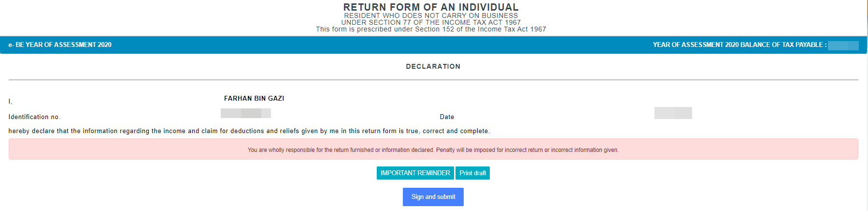Screen dimensions: 868x211
Task: Click the 'Resident who does not carry on business' subtitle
Action: tap(431, 16)
